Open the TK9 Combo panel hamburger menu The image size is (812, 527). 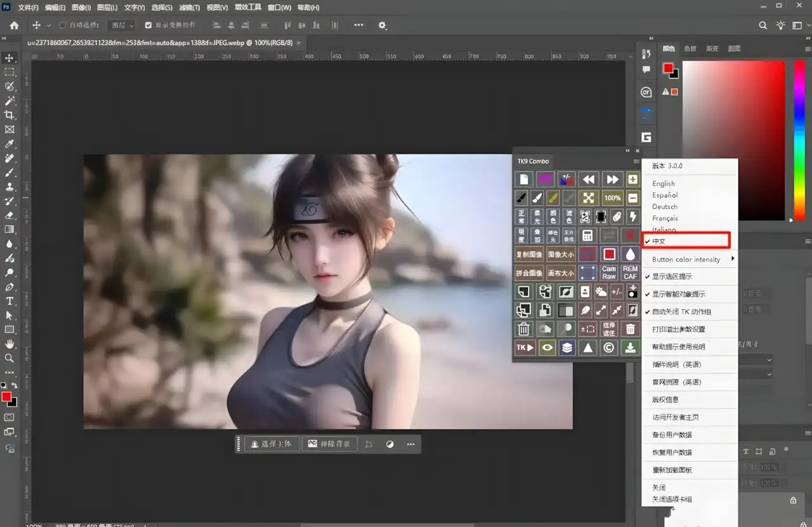tap(636, 161)
